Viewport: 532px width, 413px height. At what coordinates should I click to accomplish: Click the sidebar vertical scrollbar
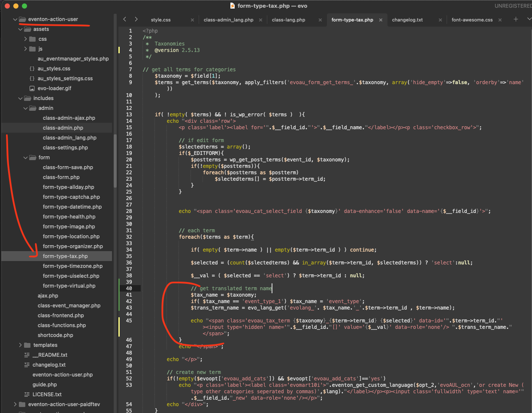pyautogui.click(x=115, y=161)
